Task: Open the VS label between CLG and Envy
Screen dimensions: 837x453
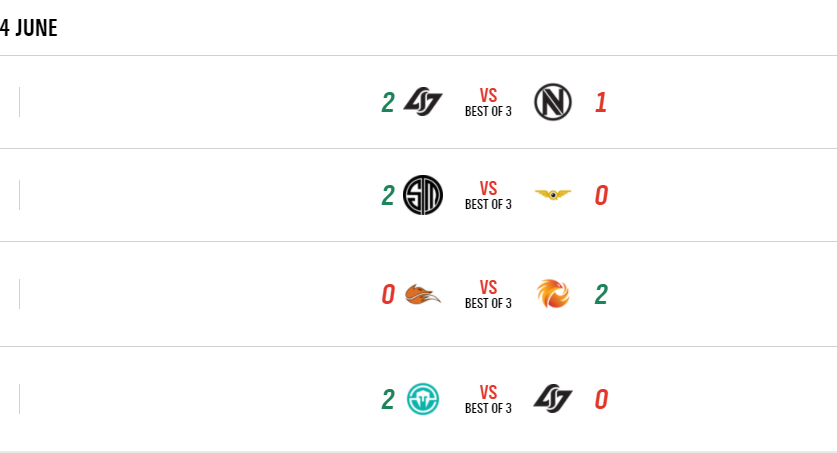Action: tap(488, 95)
